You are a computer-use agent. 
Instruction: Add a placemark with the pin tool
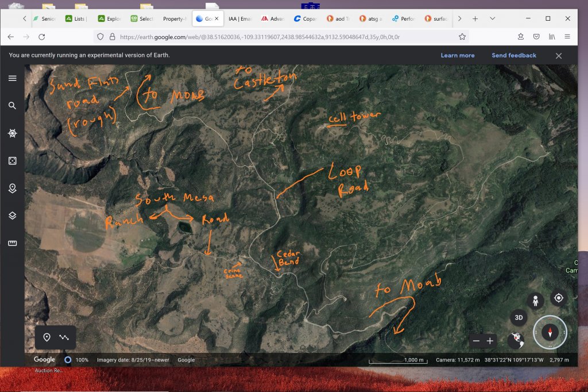pos(47,337)
